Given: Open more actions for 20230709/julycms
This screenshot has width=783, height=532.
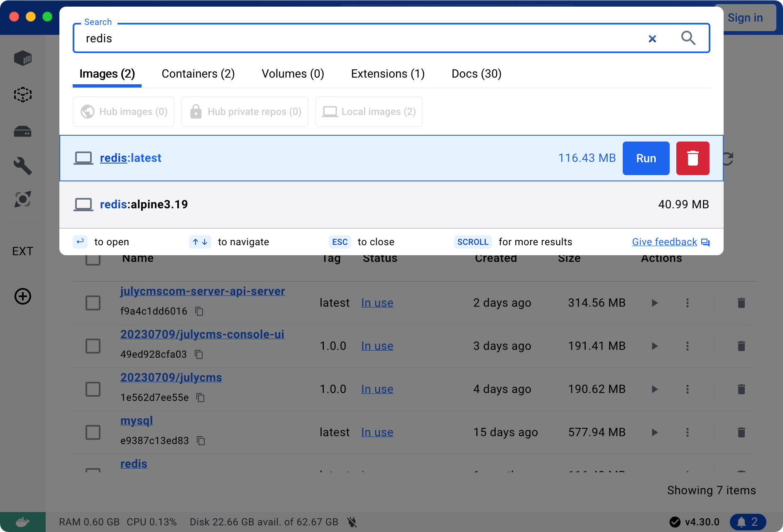Looking at the screenshot, I should click(688, 389).
